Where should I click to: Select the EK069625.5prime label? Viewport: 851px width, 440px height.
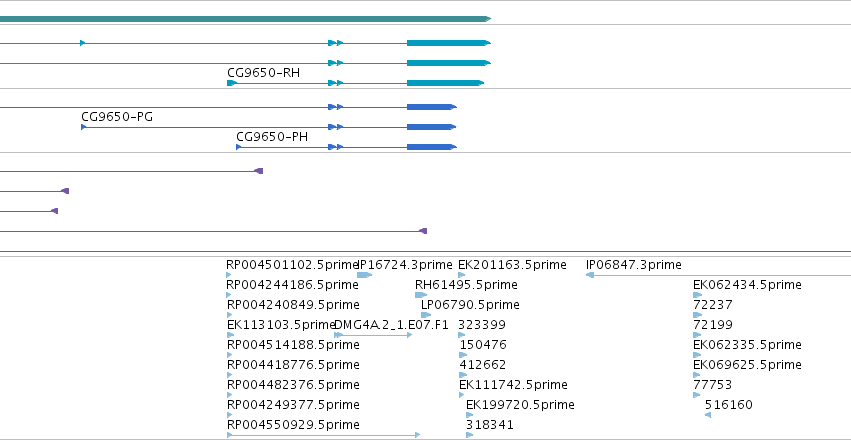(747, 365)
